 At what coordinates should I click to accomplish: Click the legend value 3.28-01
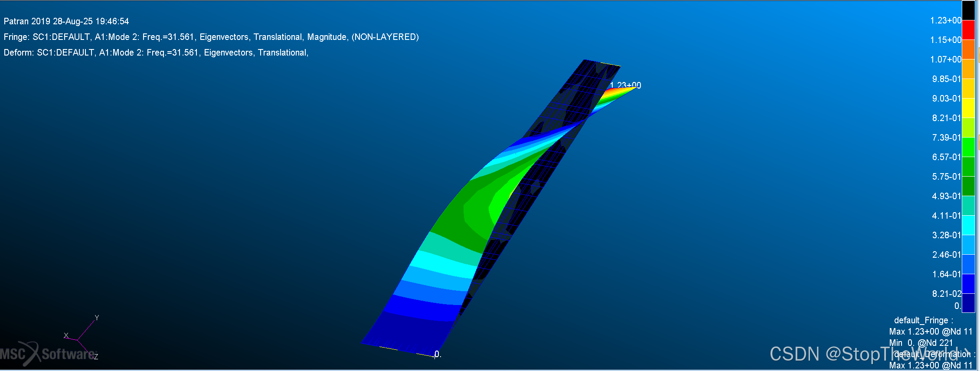tap(947, 235)
